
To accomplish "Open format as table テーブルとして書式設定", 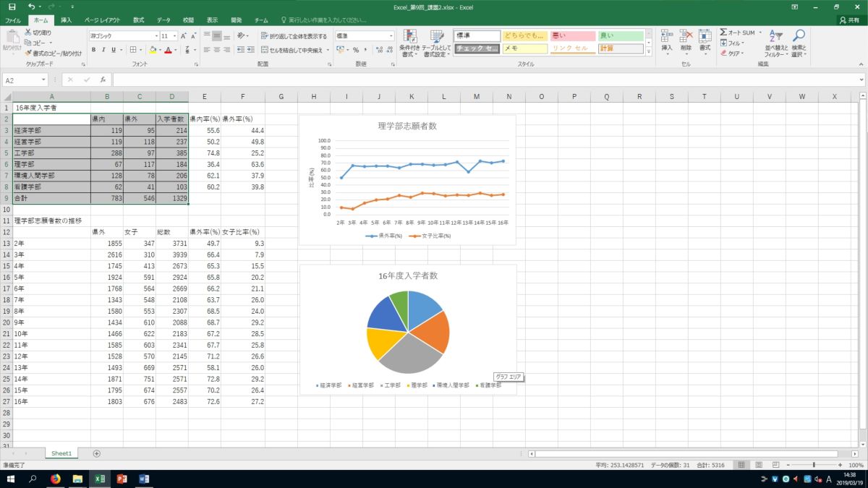I will coord(437,43).
